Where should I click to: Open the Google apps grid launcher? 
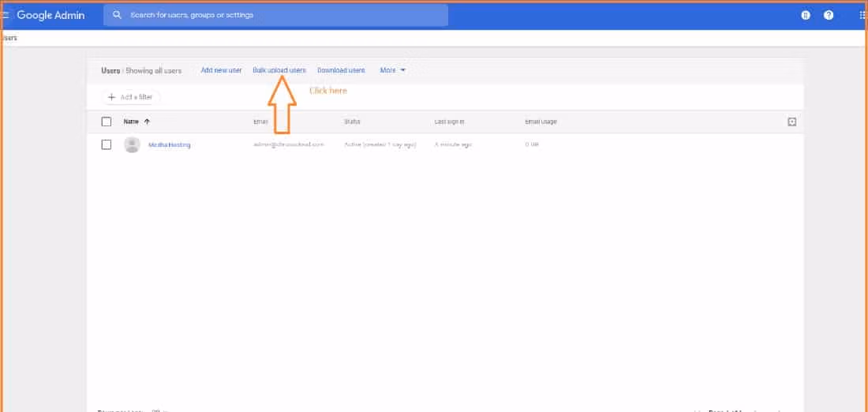coord(862,15)
